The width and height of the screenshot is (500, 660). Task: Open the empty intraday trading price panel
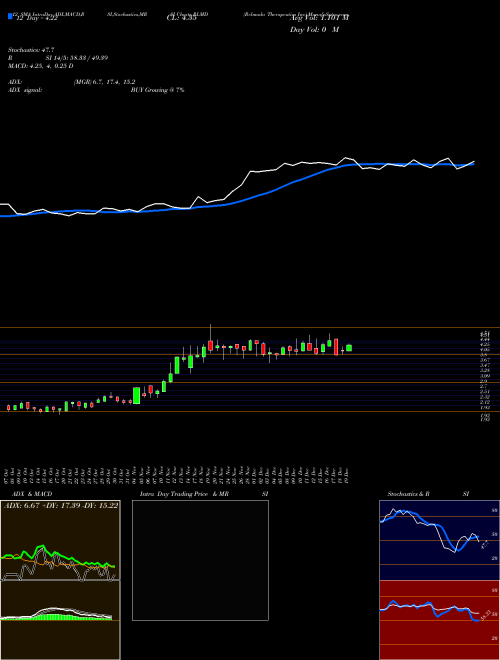click(200, 560)
